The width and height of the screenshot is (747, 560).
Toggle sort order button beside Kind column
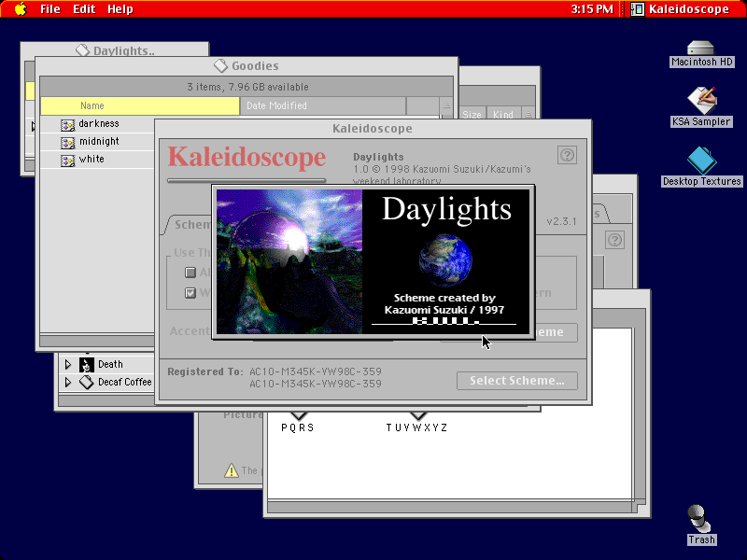pos(529,114)
